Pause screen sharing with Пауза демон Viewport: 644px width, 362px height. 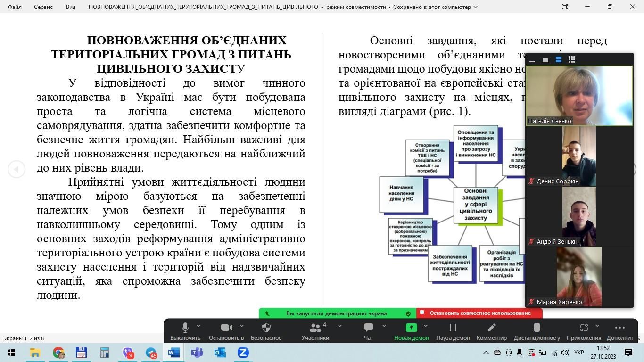453,328
